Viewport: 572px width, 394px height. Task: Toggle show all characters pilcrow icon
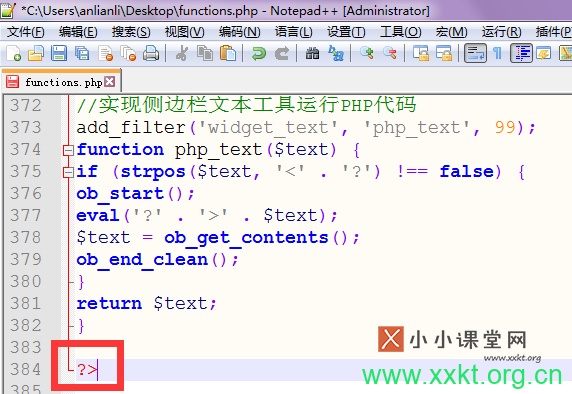pos(497,53)
